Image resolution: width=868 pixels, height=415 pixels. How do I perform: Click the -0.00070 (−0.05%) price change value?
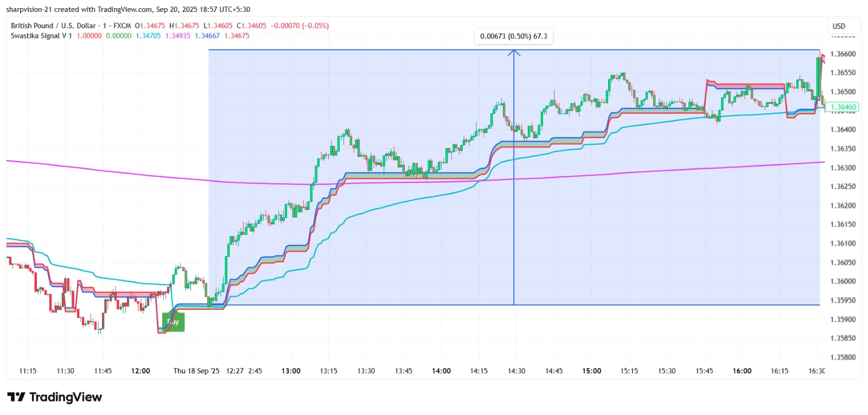[299, 25]
